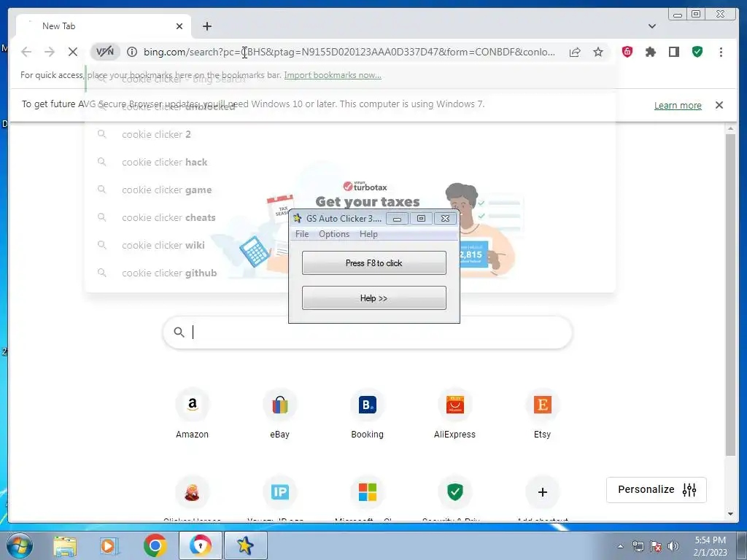
Task: Close the New Tab tab
Action: [179, 26]
